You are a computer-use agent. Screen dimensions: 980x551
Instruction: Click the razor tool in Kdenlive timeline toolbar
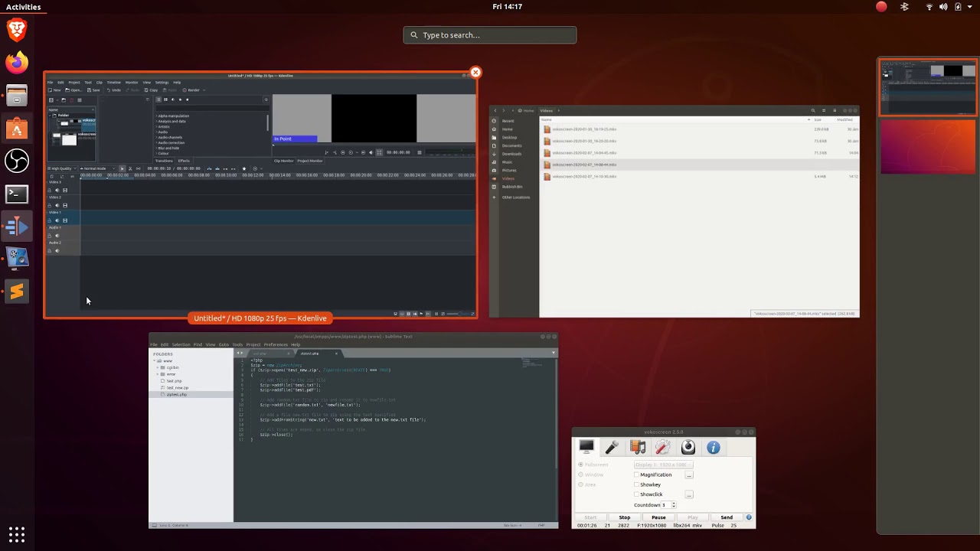click(130, 168)
